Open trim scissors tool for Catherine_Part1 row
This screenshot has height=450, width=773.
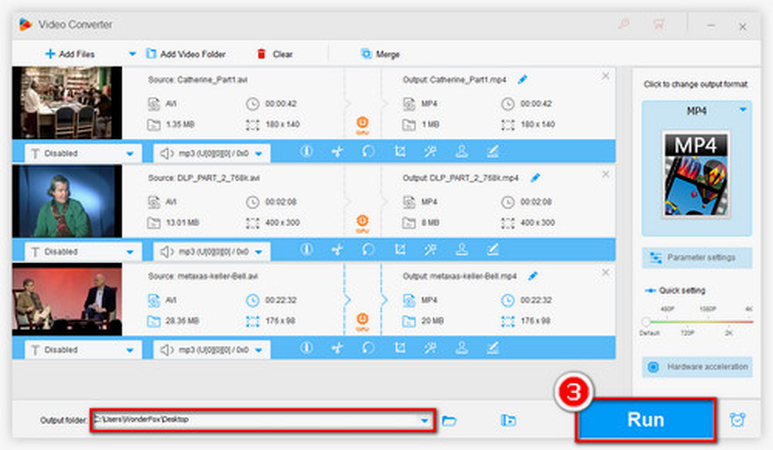[x=337, y=151]
